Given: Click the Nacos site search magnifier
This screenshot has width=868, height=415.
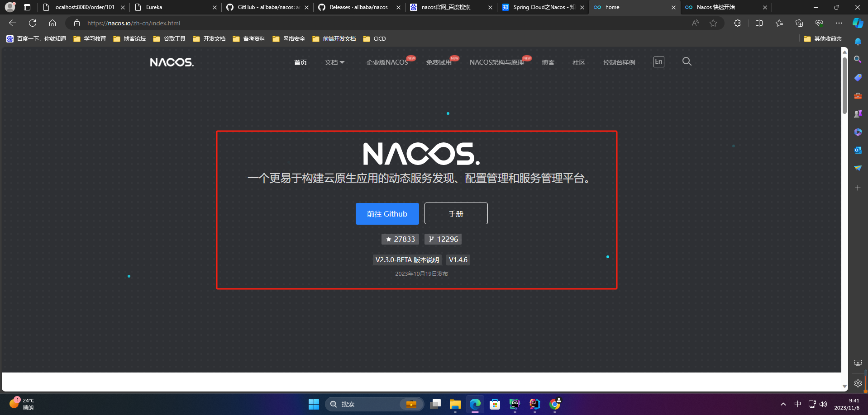Looking at the screenshot, I should 687,61.
